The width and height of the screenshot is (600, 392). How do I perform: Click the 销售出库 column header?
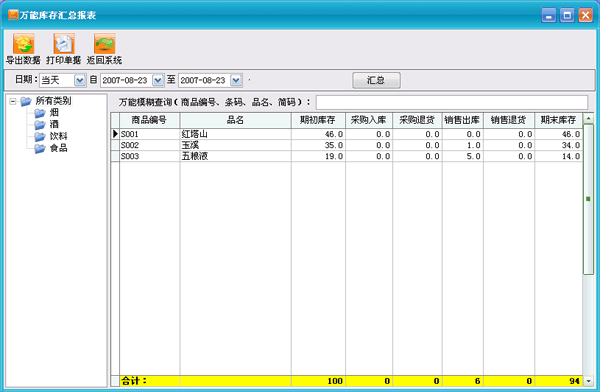point(463,120)
